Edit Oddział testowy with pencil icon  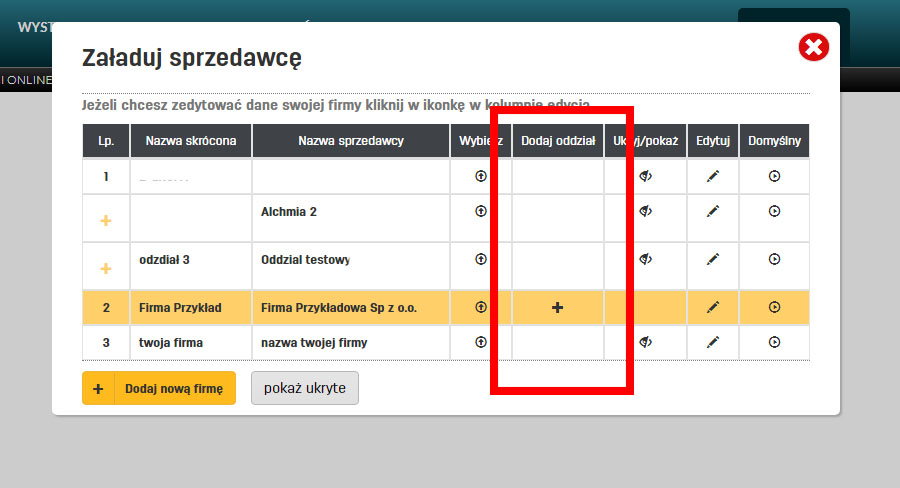713,259
